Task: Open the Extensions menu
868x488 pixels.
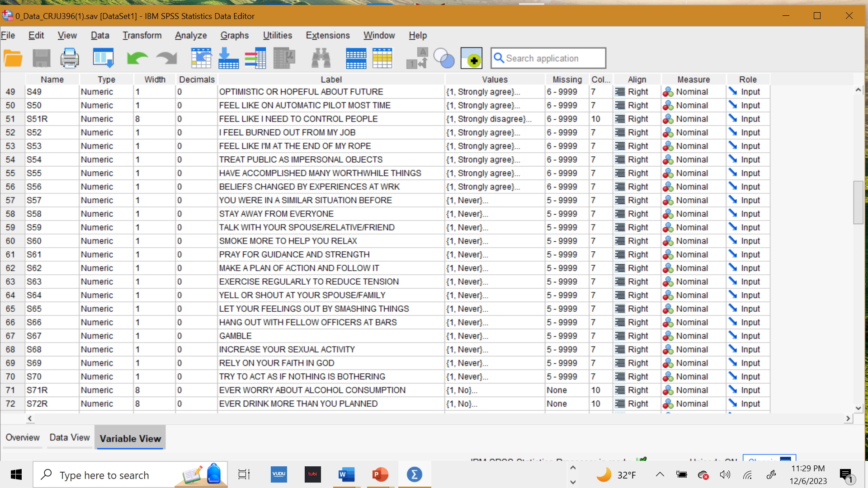Action: (328, 35)
